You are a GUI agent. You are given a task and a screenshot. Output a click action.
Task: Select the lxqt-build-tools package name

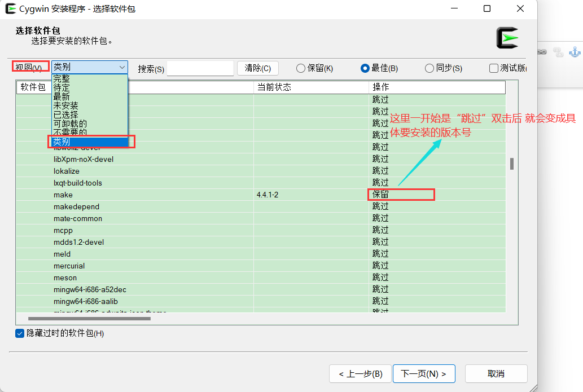point(78,183)
